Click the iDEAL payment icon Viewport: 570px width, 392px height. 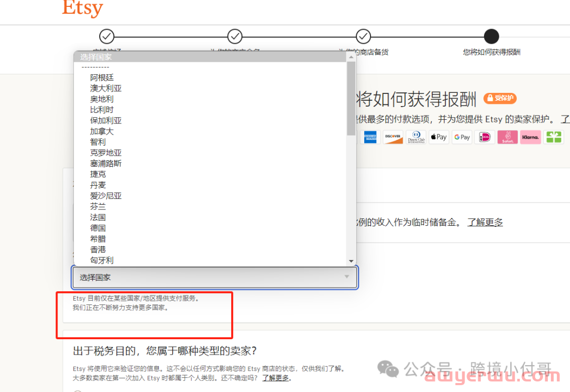pos(484,137)
